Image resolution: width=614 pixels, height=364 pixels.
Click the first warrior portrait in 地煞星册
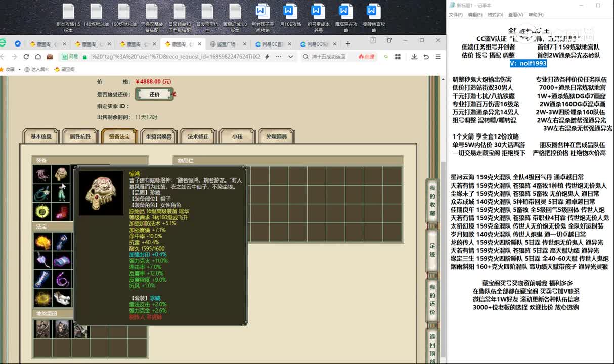(x=42, y=329)
